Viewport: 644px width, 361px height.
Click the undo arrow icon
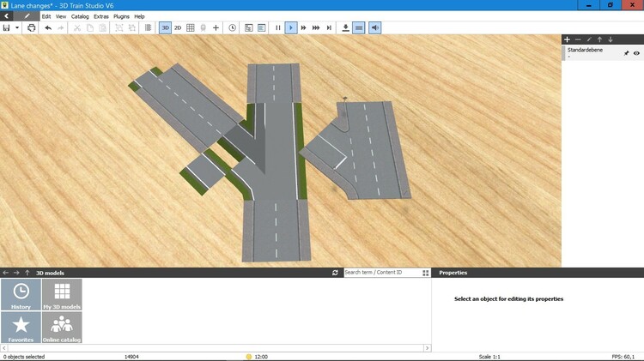[x=48, y=27]
